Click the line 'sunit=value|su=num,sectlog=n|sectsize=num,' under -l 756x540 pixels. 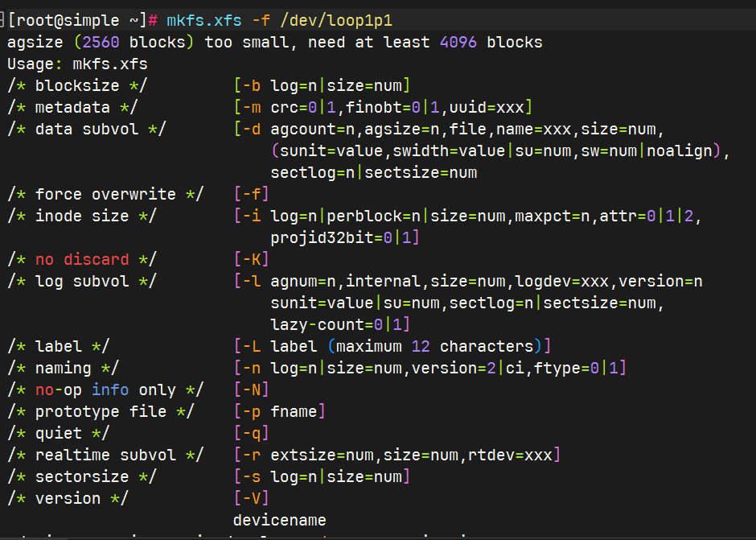pos(468,303)
